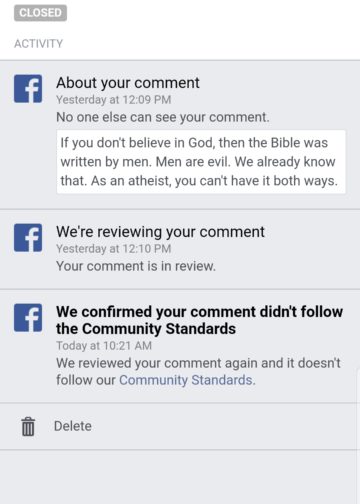Click the Facebook logo beside About your comment
This screenshot has width=360, height=504.
[28, 89]
